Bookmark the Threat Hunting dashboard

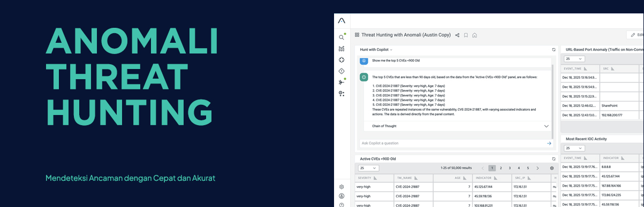[466, 35]
